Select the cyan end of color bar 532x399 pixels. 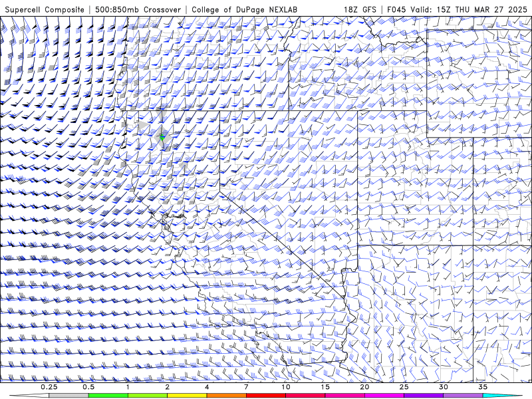[503, 396]
